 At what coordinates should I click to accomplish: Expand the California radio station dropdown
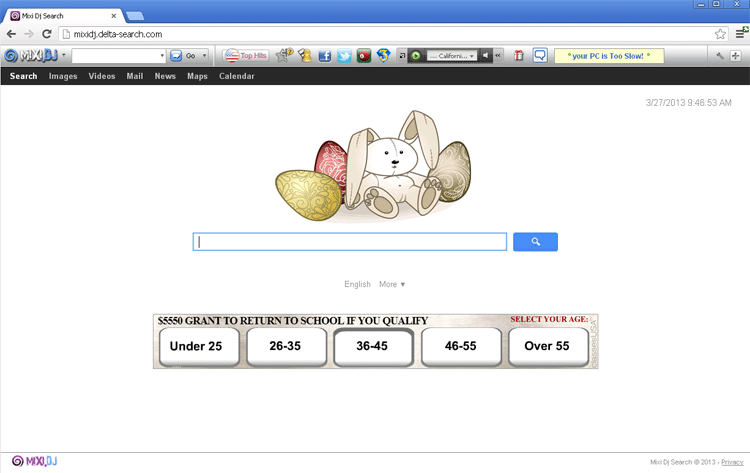point(472,56)
